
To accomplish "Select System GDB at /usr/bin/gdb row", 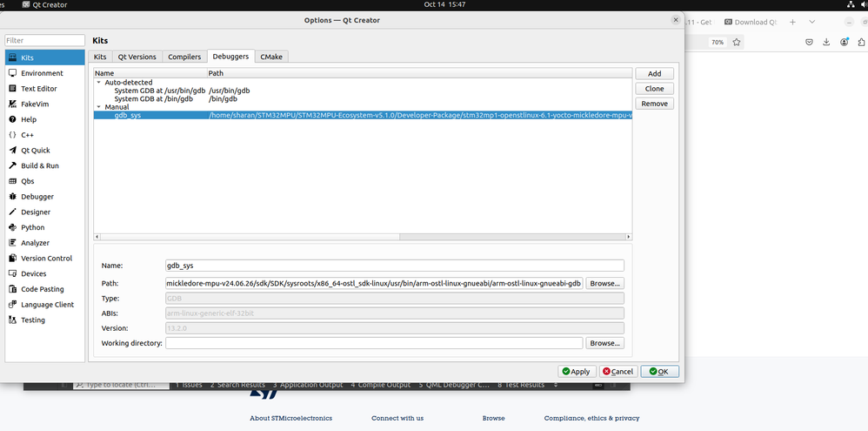I will pyautogui.click(x=363, y=91).
